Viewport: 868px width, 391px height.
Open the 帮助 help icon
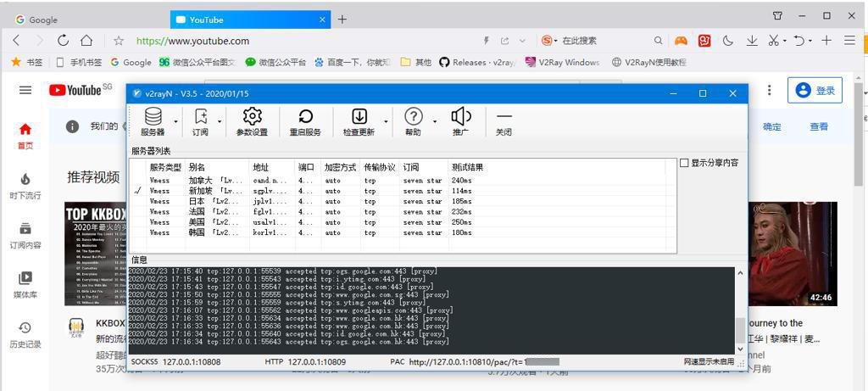click(413, 121)
